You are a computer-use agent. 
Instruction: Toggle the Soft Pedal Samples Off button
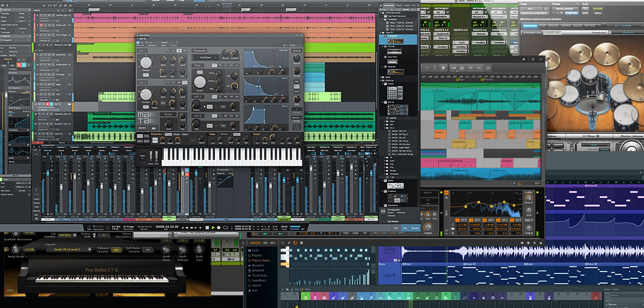click(x=147, y=250)
